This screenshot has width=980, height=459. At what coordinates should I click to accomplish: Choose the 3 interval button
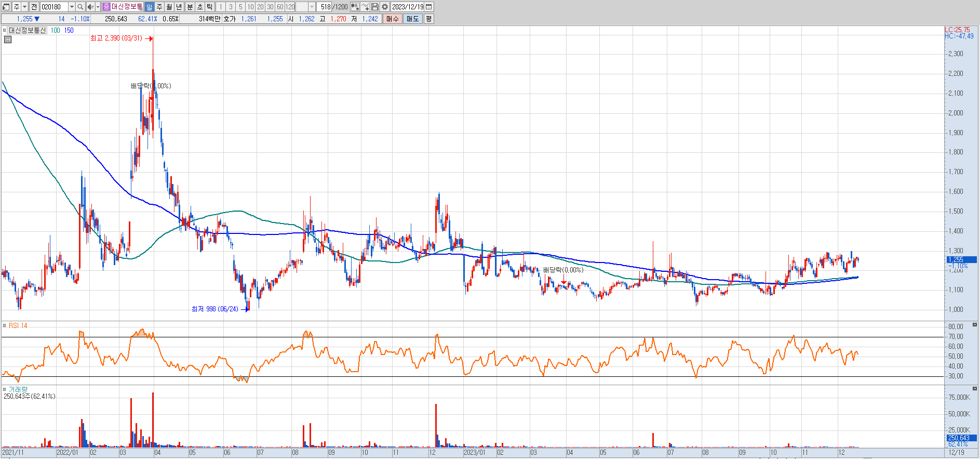pos(231,7)
